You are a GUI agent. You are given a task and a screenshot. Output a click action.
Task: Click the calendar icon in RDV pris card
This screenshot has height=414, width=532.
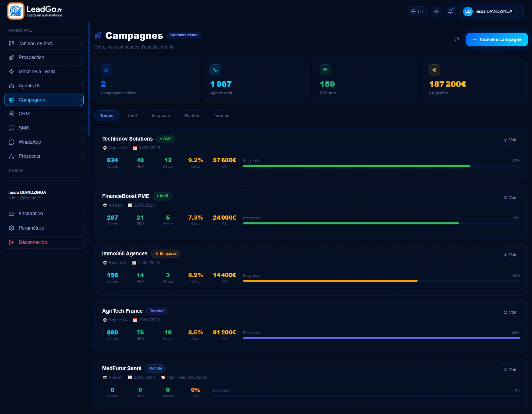pos(325,70)
